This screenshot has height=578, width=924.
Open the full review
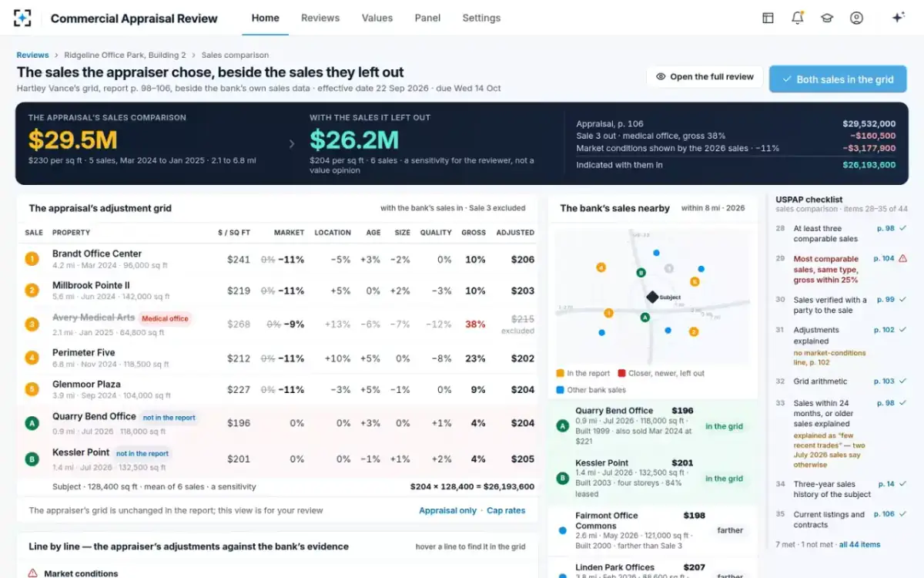[x=705, y=76]
